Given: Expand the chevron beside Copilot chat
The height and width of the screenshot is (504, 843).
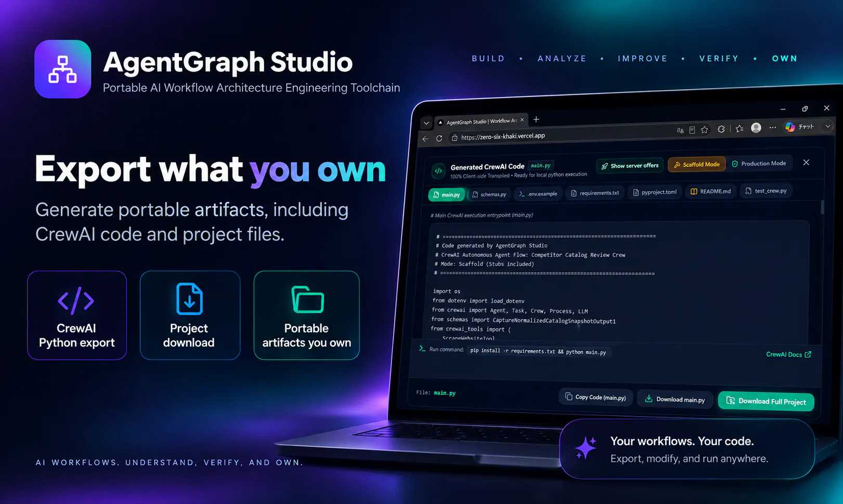Looking at the screenshot, I should [x=827, y=126].
